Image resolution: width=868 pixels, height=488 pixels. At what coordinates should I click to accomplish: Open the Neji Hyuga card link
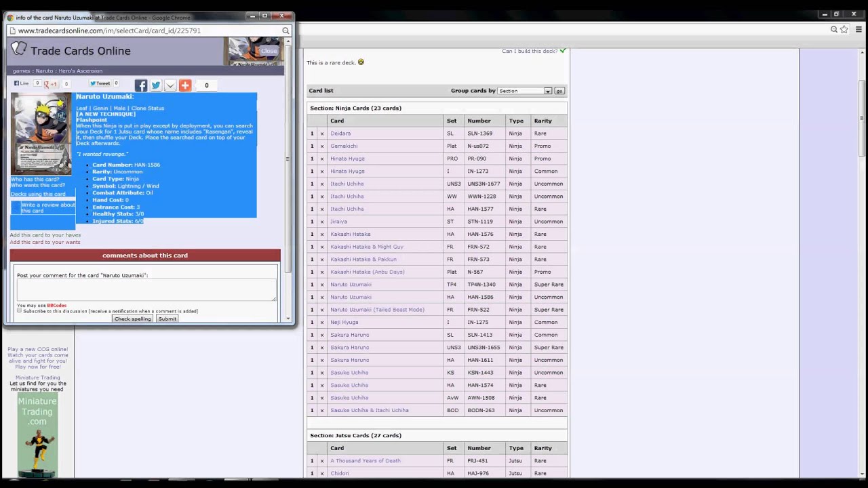click(x=344, y=322)
